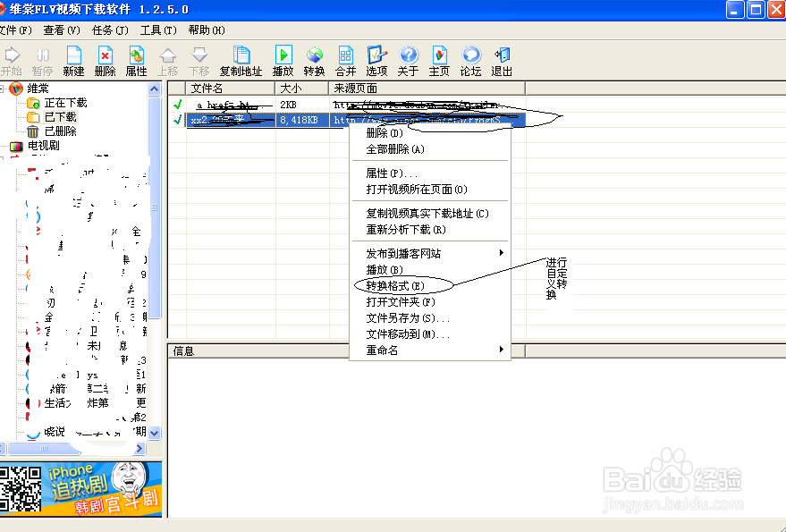Click the 复制地址 (Copy address) toolbar icon
The image size is (786, 532).
241,61
